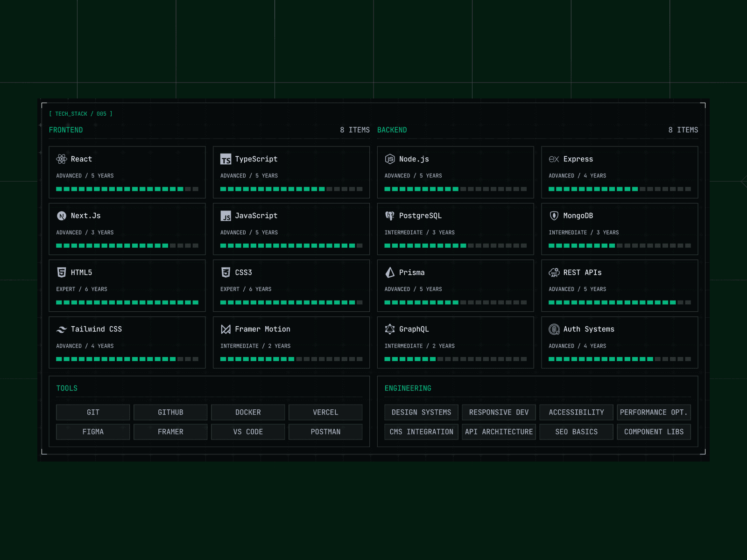This screenshot has height=560, width=747.
Task: Click the GraphQL skill level bar
Action: pyautogui.click(x=455, y=359)
